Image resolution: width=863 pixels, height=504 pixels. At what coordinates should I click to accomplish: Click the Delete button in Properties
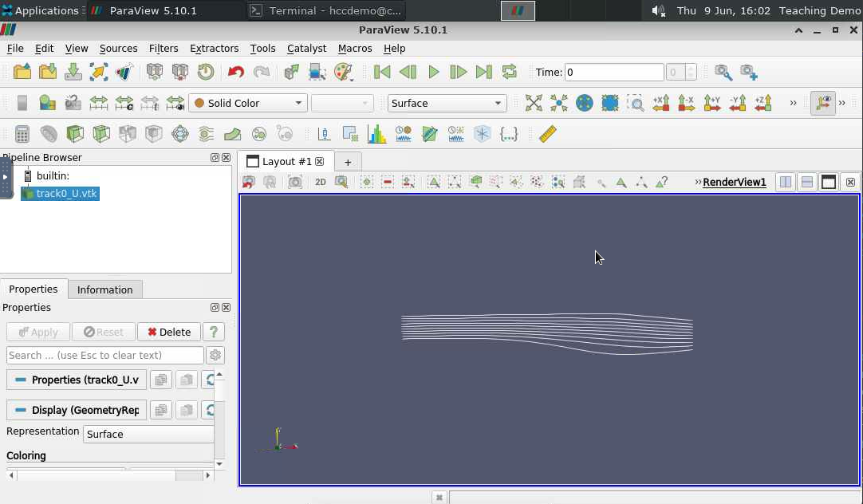click(169, 332)
